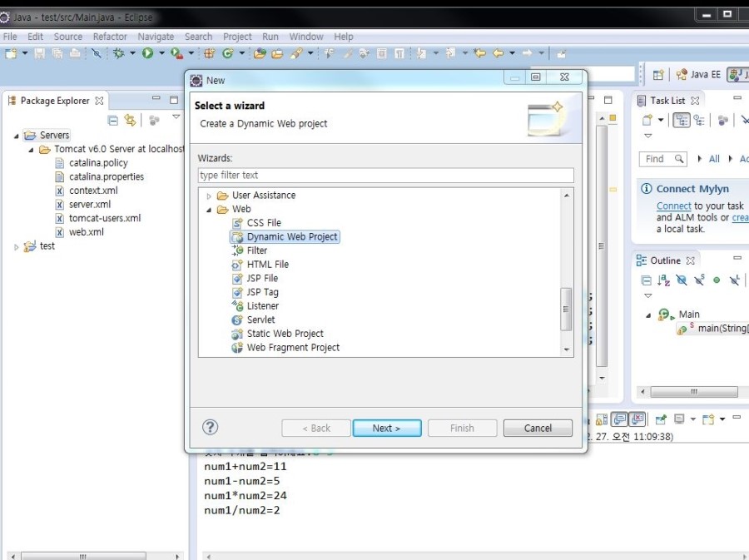Click the Open Task folder icon

click(x=277, y=53)
